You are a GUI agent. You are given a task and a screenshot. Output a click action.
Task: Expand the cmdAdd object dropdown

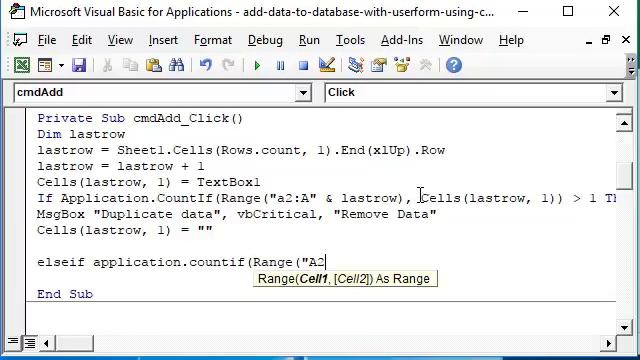point(303,93)
